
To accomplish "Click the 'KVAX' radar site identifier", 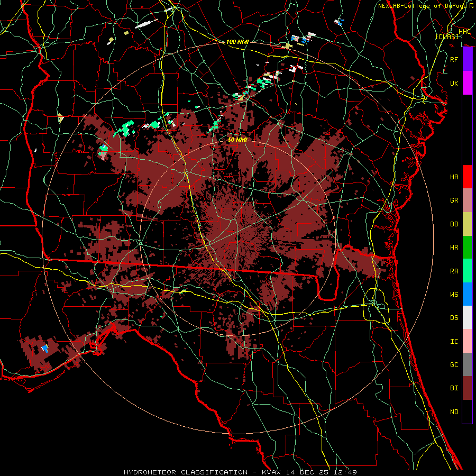I will [x=271, y=472].
